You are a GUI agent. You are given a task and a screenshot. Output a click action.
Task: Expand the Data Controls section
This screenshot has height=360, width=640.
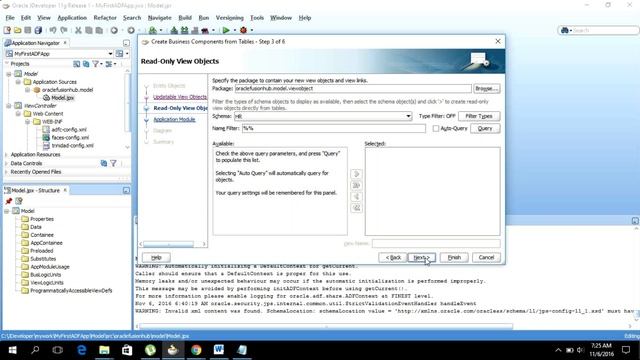click(7, 163)
